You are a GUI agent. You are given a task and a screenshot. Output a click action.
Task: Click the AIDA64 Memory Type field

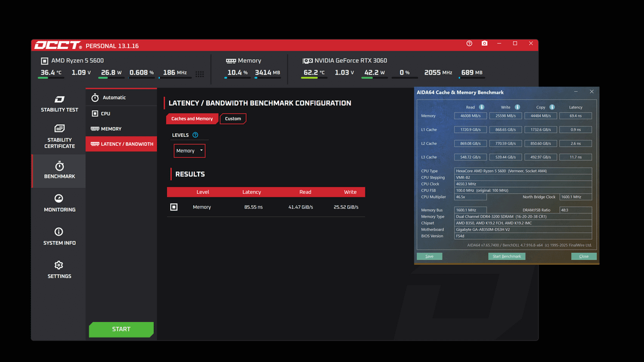[523, 216]
